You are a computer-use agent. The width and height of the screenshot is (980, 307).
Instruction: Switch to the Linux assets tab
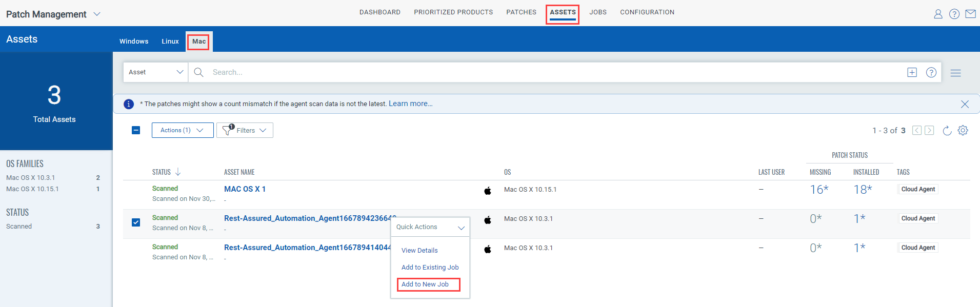tap(170, 41)
